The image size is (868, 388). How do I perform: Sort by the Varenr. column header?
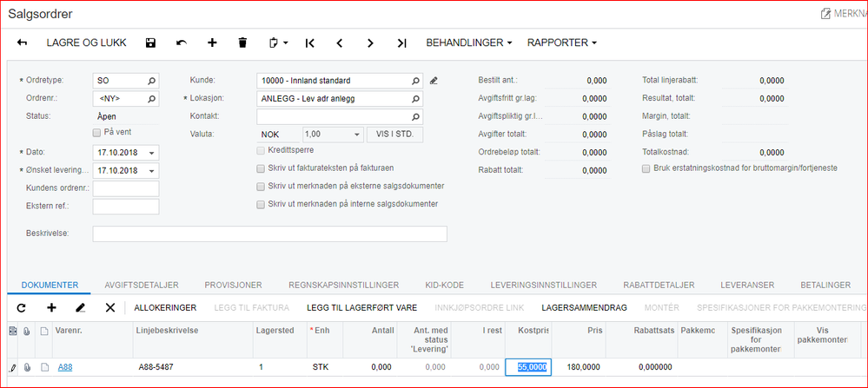(x=68, y=331)
